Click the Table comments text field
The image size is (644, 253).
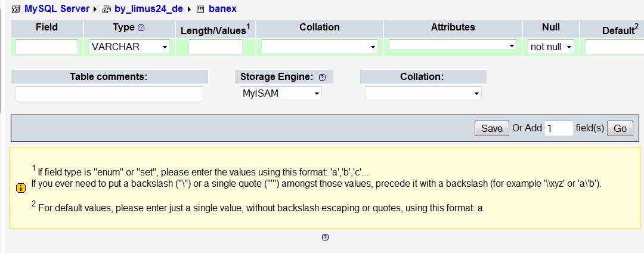[109, 93]
